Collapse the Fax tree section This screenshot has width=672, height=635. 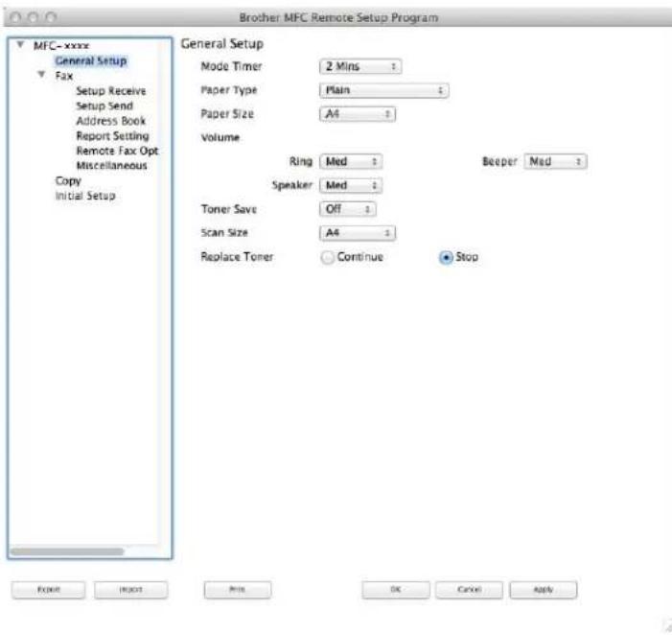[x=41, y=75]
